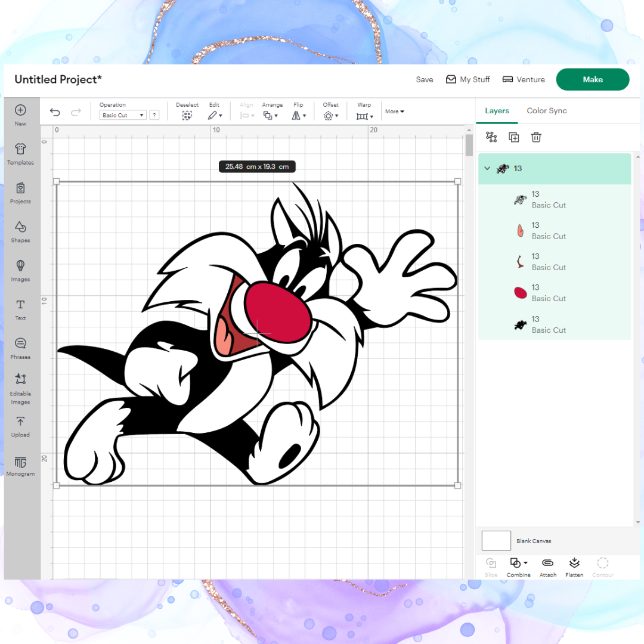Click the bottom-left selection handle
The image size is (644, 644).
pos(57,485)
